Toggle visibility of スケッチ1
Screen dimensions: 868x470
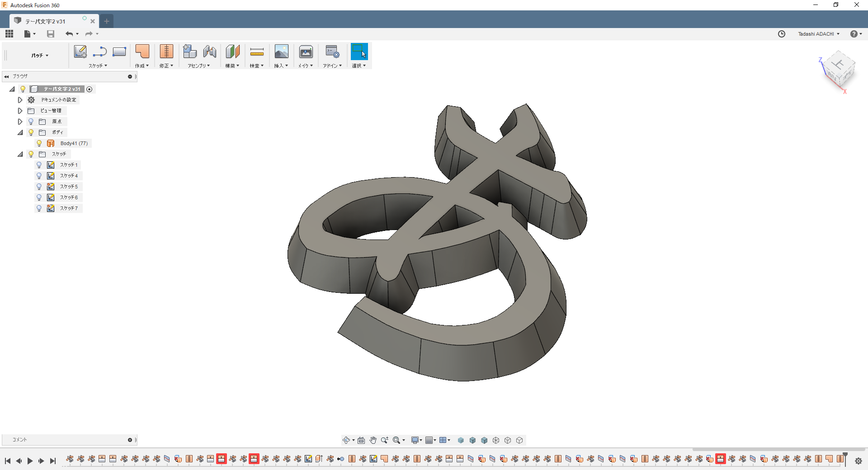[x=39, y=165]
